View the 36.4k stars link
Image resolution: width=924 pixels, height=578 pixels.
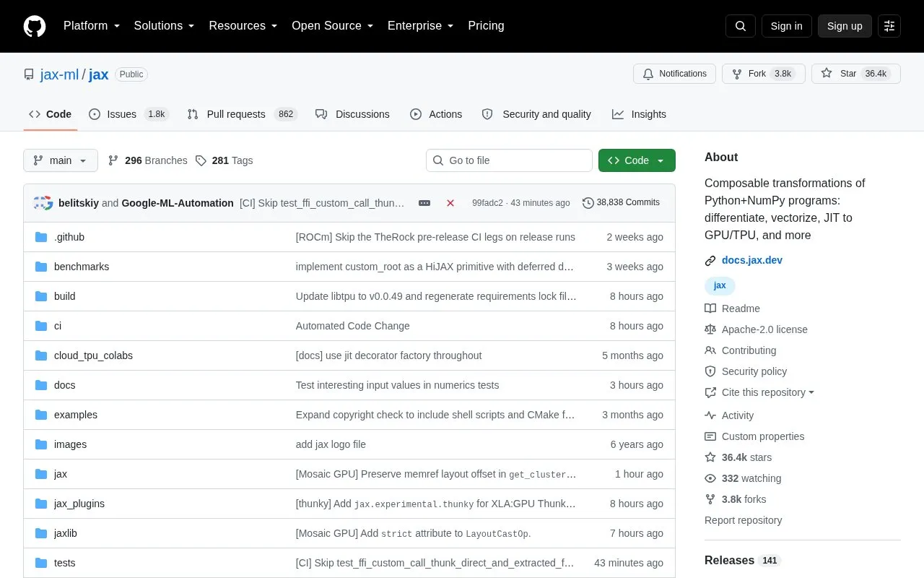738,457
